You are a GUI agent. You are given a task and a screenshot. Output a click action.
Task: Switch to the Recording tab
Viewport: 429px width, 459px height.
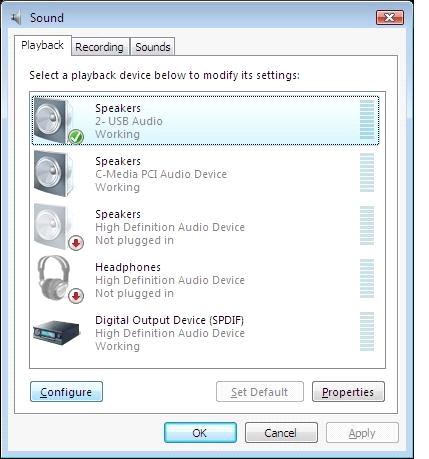[99, 47]
